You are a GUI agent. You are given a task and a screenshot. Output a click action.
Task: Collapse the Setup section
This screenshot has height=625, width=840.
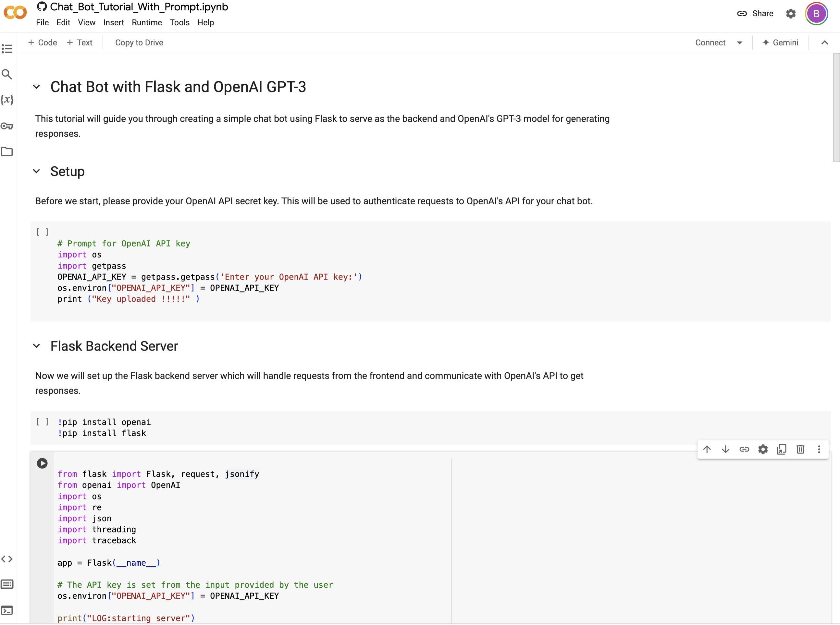tap(37, 171)
